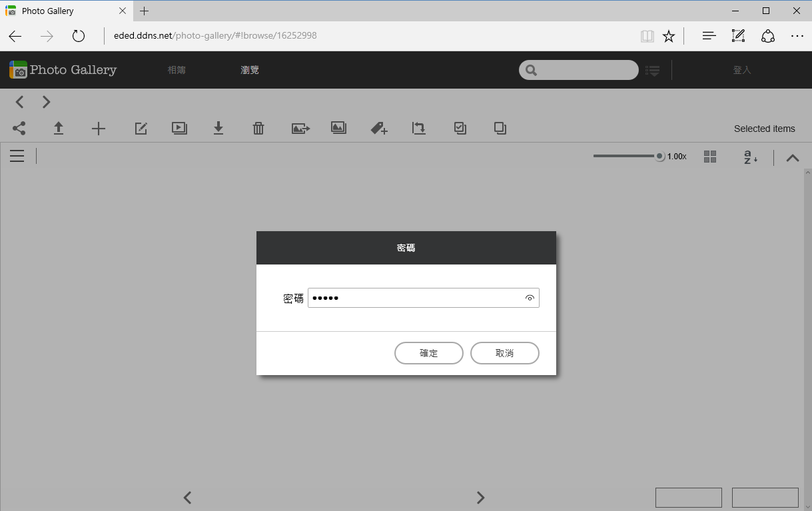This screenshot has width=812, height=511.
Task: Click the Rotate icon in the toolbar
Action: pyautogui.click(x=418, y=128)
